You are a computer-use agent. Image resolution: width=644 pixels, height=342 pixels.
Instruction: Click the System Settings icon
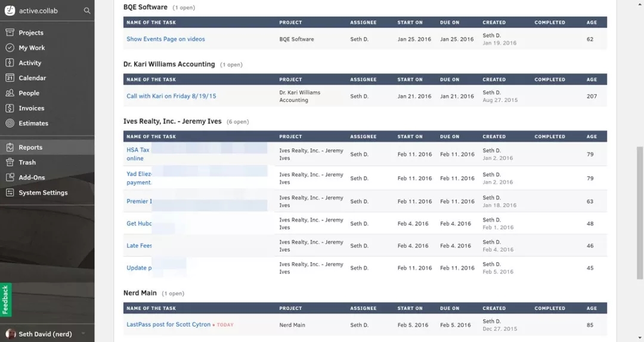point(10,192)
